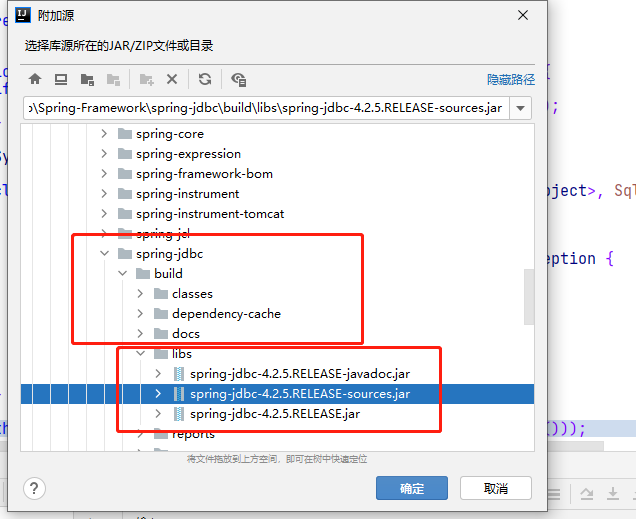Viewport: 636px width, 519px height.
Task: Expand the javadoc.jar archive node
Action: click(x=158, y=373)
